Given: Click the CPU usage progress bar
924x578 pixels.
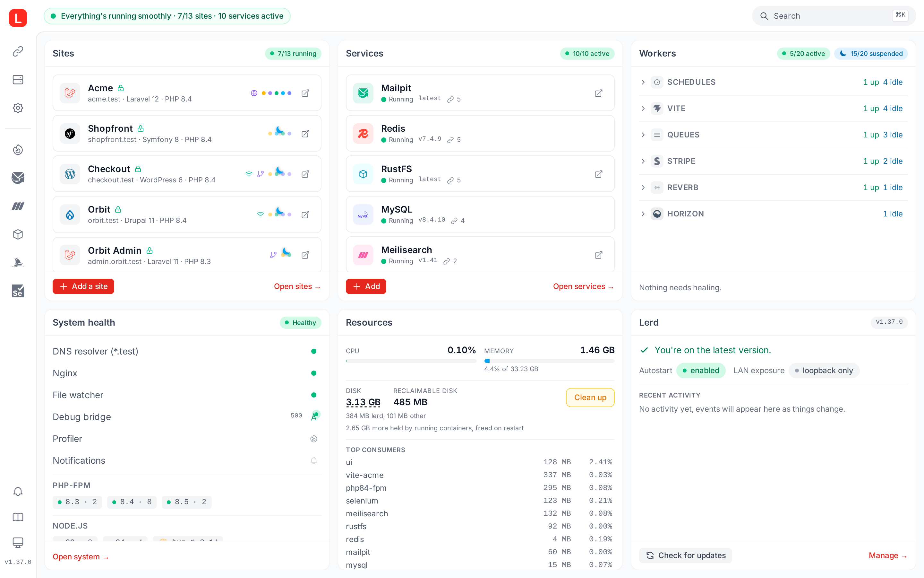Looking at the screenshot, I should click(x=411, y=361).
